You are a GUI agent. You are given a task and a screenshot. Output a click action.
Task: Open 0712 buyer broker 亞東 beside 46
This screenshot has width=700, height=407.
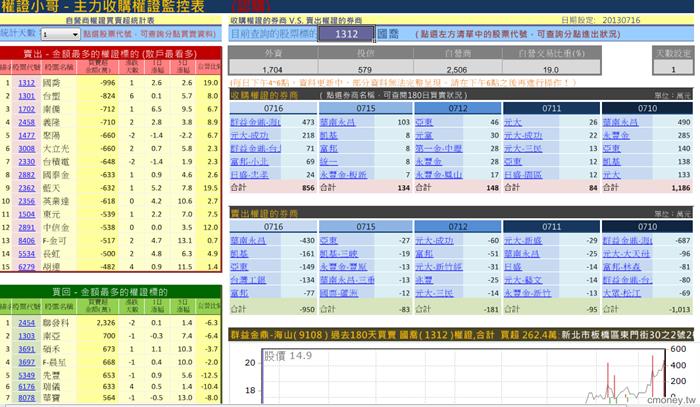pyautogui.click(x=424, y=122)
